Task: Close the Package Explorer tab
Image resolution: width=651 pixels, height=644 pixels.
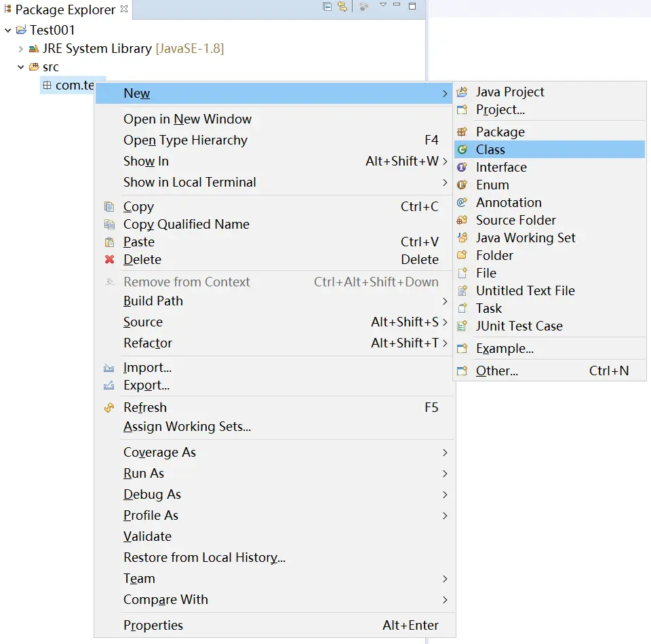Action: click(124, 9)
